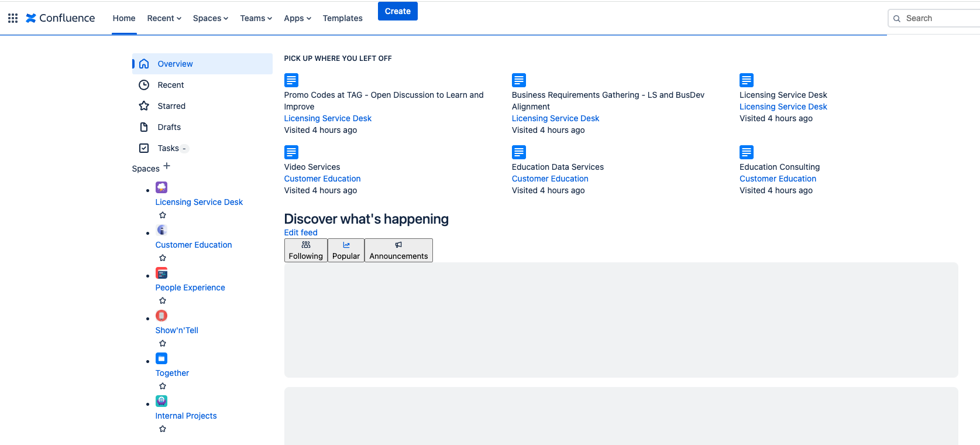The image size is (980, 445).
Task: Click the Together space avatar
Action: (x=161, y=358)
